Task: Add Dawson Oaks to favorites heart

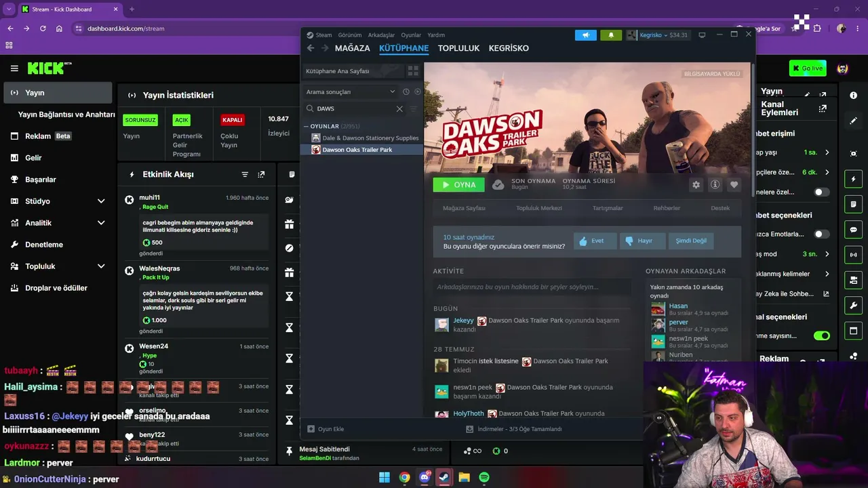Action: (734, 184)
